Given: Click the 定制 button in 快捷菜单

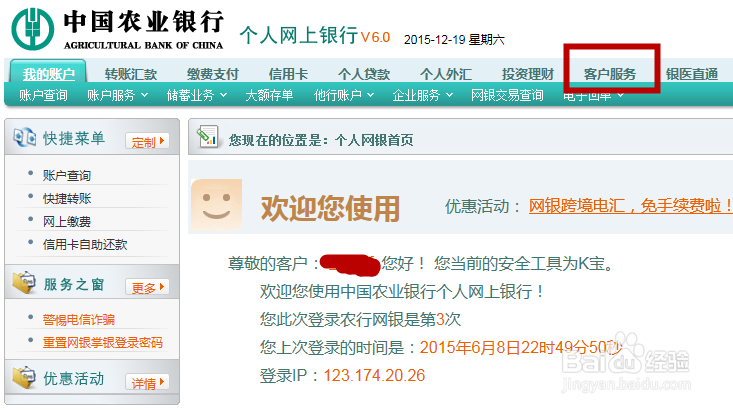Looking at the screenshot, I should tap(147, 141).
